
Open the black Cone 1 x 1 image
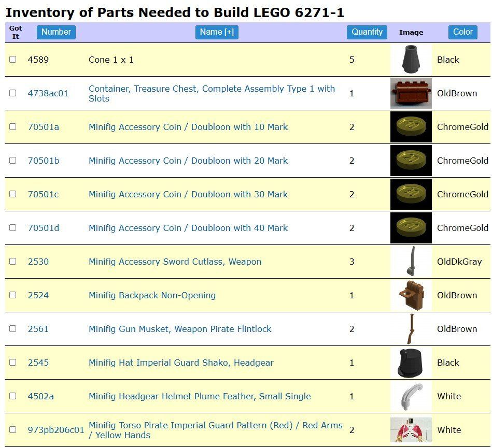(411, 60)
